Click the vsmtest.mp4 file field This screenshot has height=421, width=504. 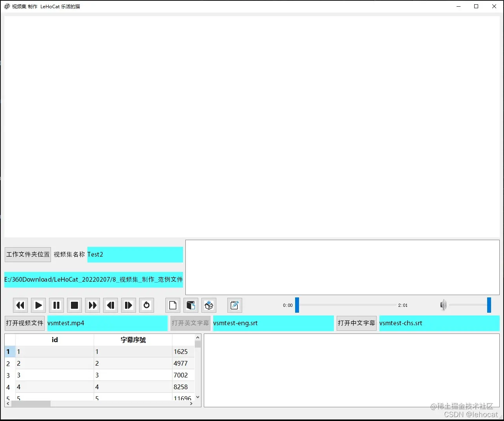coord(107,323)
